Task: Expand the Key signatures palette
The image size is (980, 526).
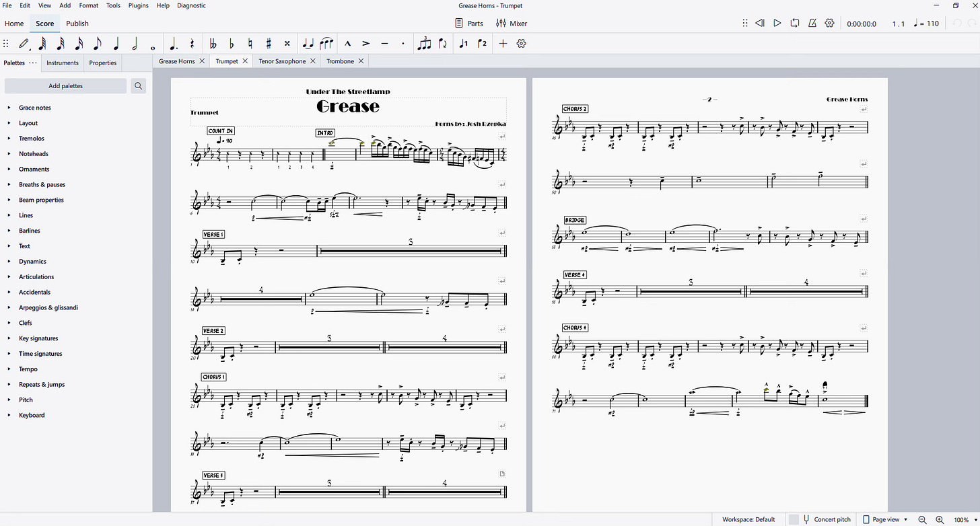Action: click(x=9, y=338)
